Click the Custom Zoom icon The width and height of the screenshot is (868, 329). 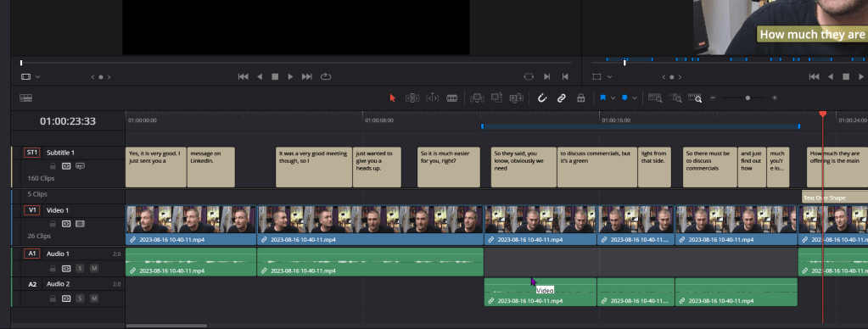pos(695,98)
